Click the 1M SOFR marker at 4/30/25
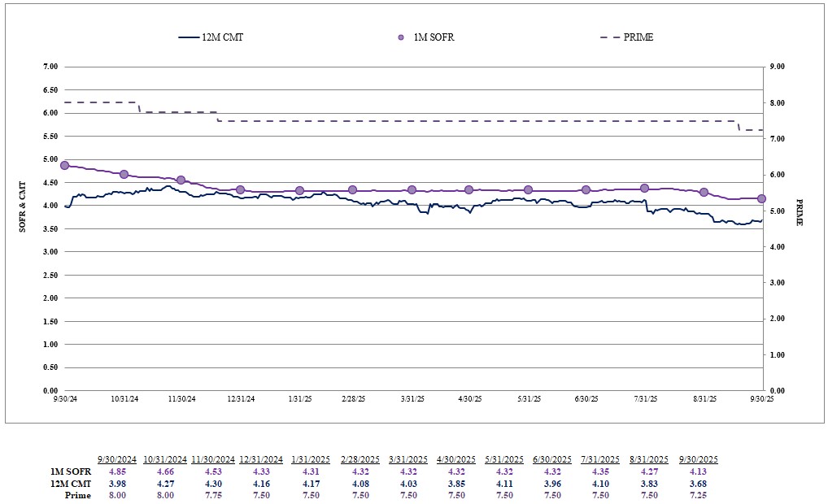Image resolution: width=828 pixels, height=504 pixels. point(468,189)
